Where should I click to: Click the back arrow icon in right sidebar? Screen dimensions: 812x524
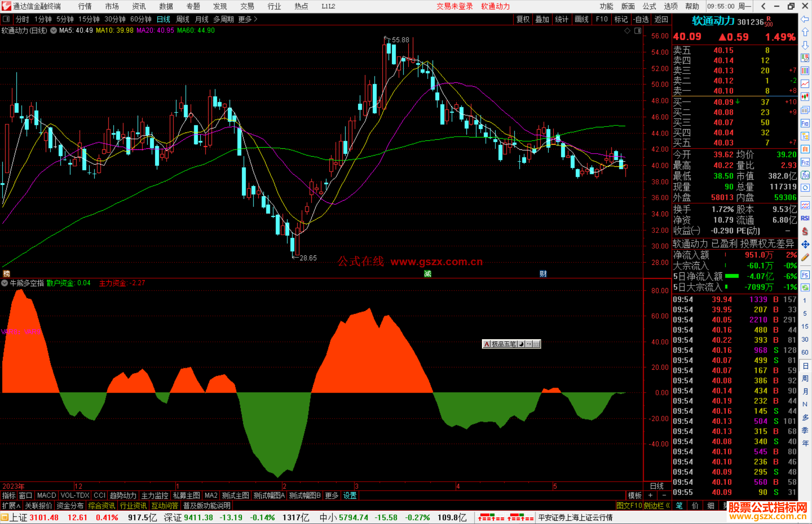click(805, 19)
